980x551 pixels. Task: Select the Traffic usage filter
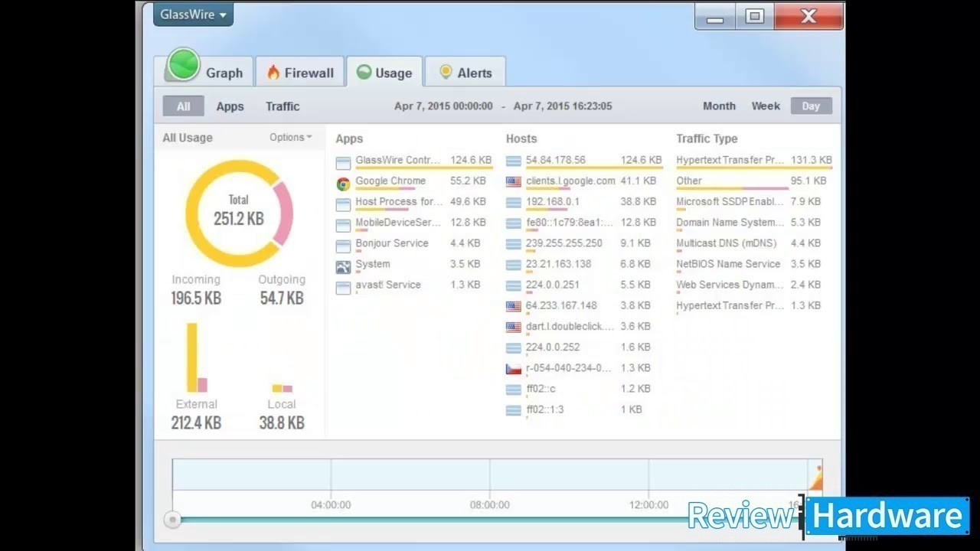point(283,106)
